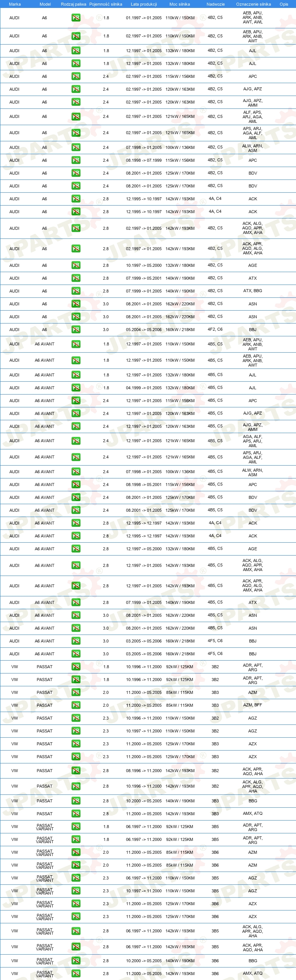Click fuel icon in A6 AVANT 04.1999 row
The image size is (296, 980).
(76, 388)
